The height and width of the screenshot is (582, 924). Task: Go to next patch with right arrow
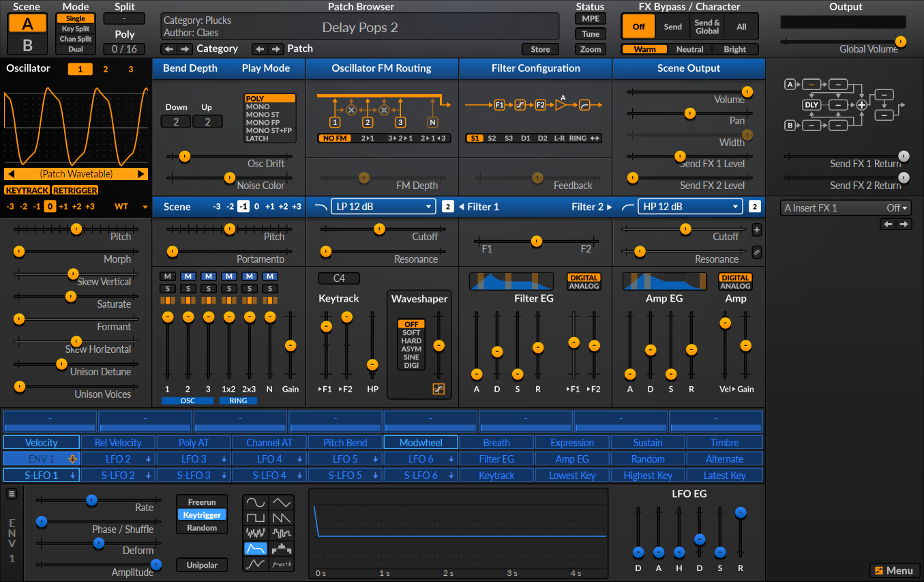click(x=275, y=49)
